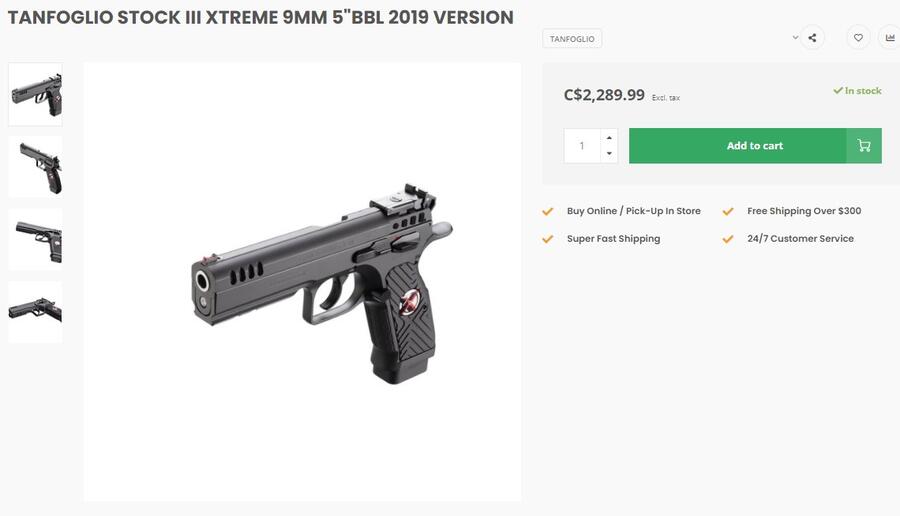The width and height of the screenshot is (900, 516).
Task: Click the compare chart icon
Action: 889,39
